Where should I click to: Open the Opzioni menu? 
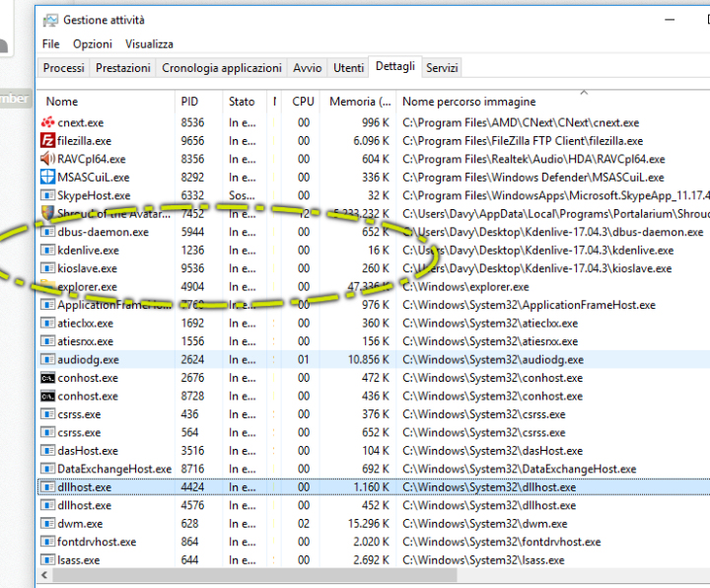93,44
